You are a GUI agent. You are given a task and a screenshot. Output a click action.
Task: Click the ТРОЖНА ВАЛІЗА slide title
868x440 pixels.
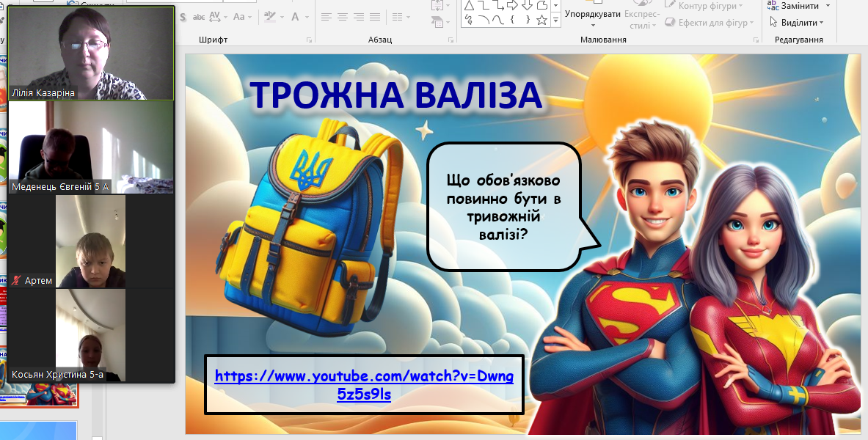click(x=395, y=94)
